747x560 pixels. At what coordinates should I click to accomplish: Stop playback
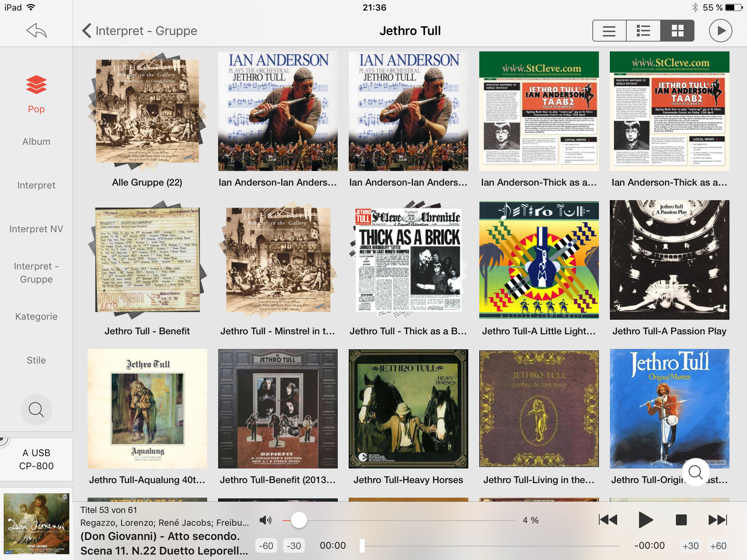(x=681, y=520)
